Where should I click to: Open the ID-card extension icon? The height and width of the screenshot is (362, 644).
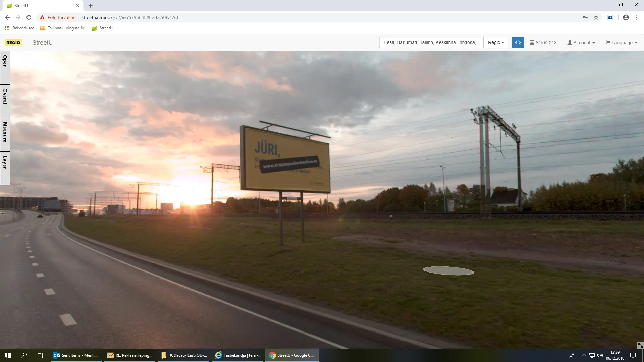pos(610,17)
